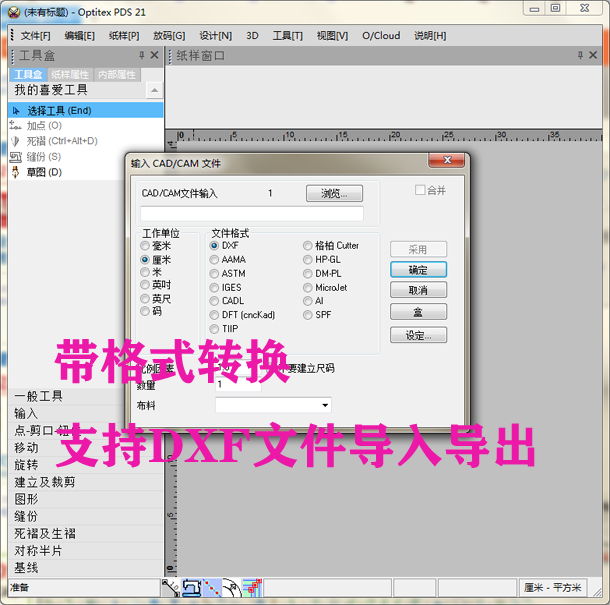Choose the DFT (cncKad) file format
The image size is (610, 605).
(x=243, y=315)
